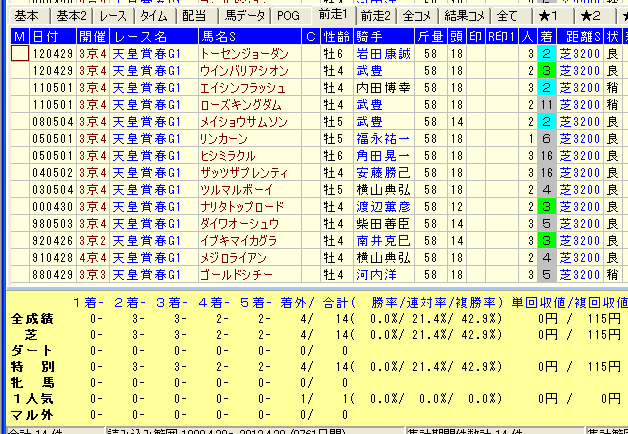The width and height of the screenshot is (628, 434).
Task: Open horse リンカーン
Action: 224,139
